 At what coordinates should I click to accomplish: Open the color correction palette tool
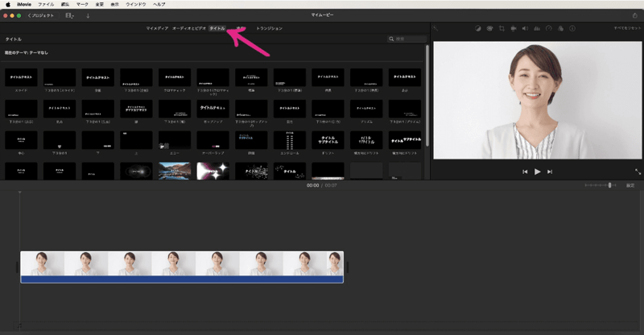(489, 28)
